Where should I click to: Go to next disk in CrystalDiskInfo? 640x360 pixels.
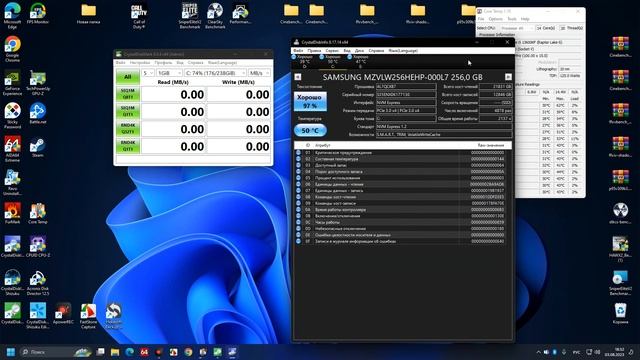[x=508, y=77]
